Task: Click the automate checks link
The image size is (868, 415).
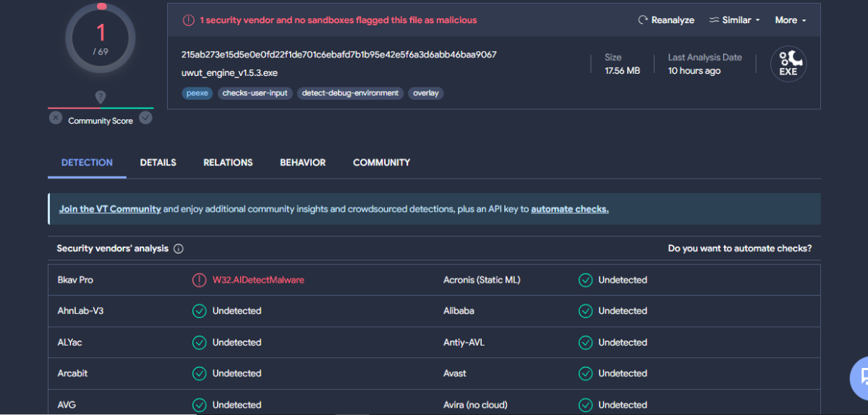Action: (570, 209)
